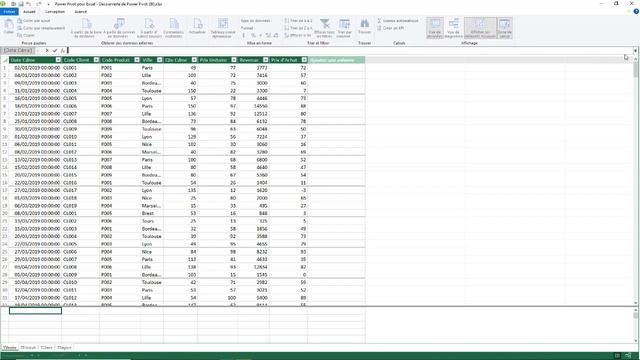Open Qte Cdme column filter dropdown
This screenshot has width=640, height=360.
194,60
